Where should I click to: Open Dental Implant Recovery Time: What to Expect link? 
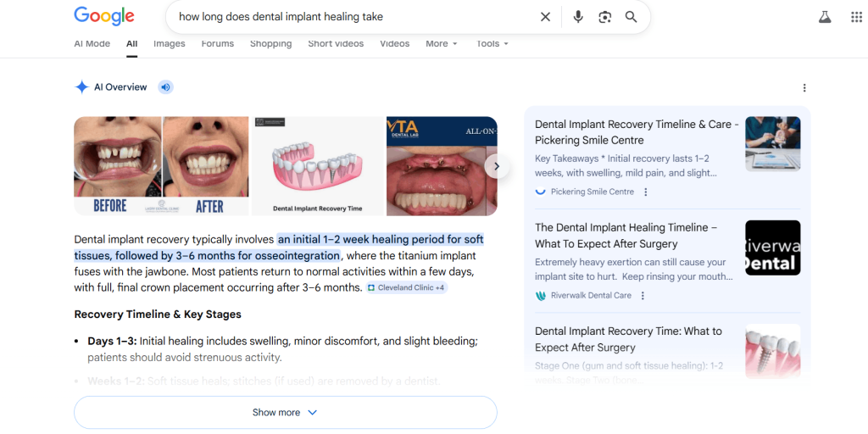(628, 339)
